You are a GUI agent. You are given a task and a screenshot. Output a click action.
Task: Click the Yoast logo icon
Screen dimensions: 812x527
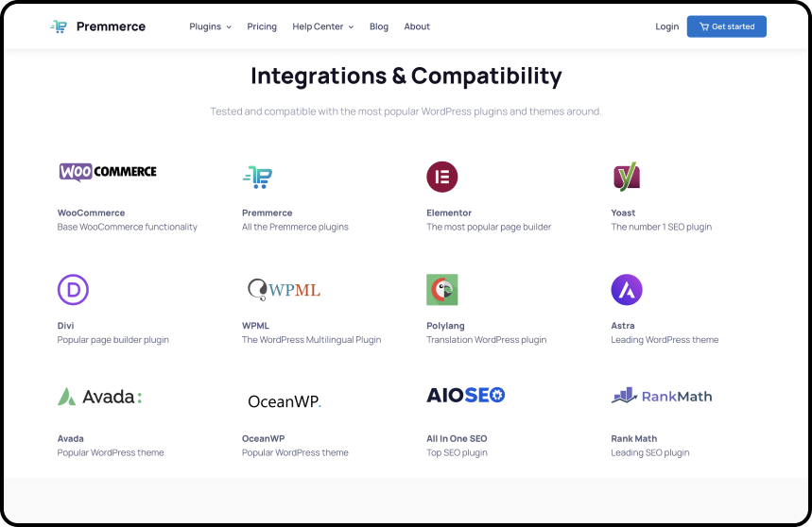(x=627, y=177)
